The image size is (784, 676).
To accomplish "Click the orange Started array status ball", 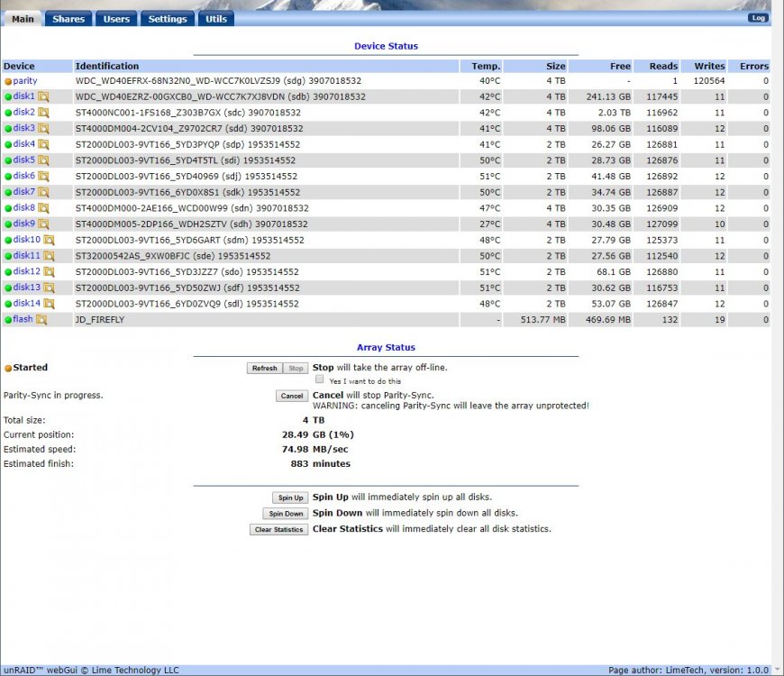I will coord(8,369).
